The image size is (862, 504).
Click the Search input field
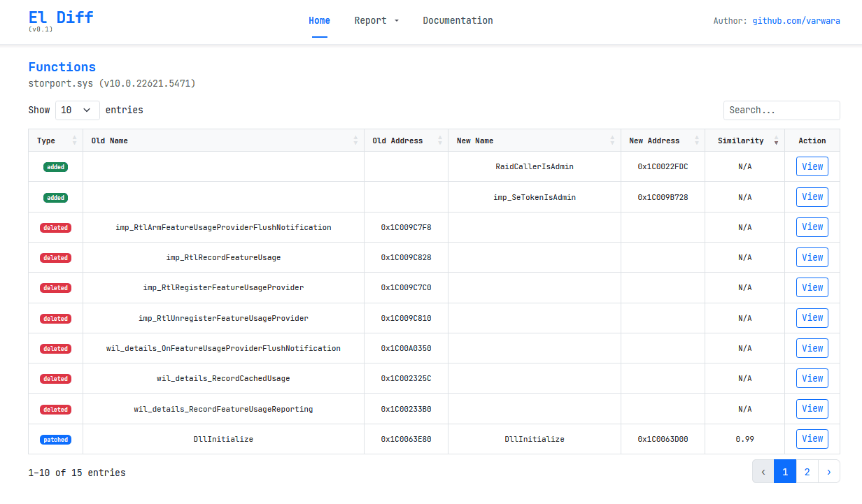point(781,110)
